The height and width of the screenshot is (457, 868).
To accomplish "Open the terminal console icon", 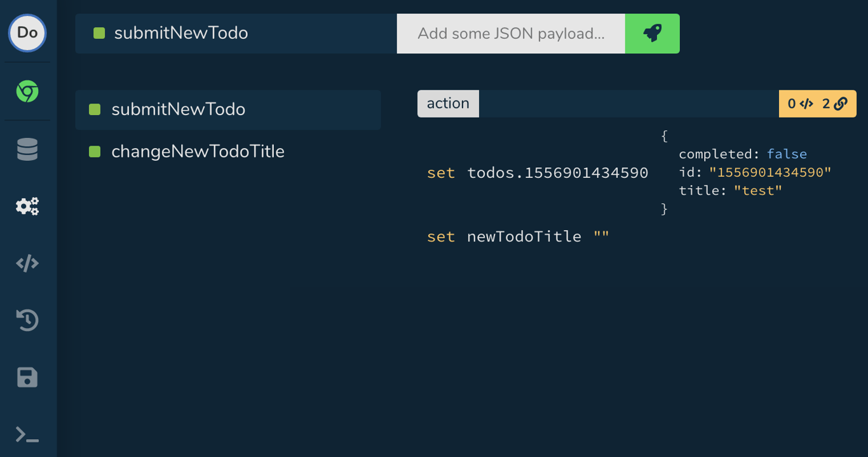I will pyautogui.click(x=27, y=435).
